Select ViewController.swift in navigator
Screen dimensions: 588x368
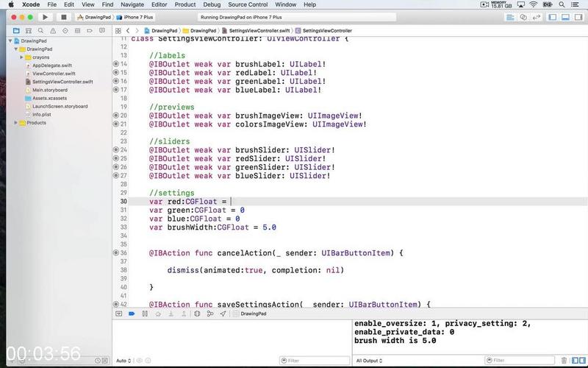pos(54,74)
